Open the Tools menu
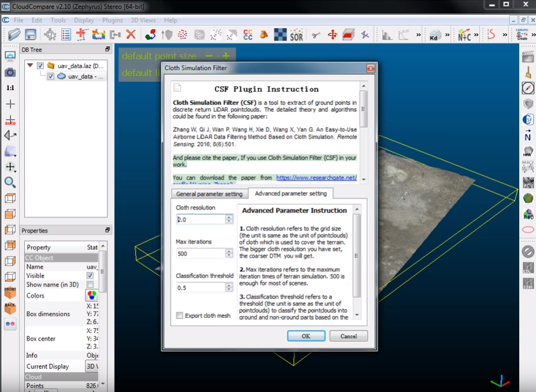 click(x=58, y=20)
